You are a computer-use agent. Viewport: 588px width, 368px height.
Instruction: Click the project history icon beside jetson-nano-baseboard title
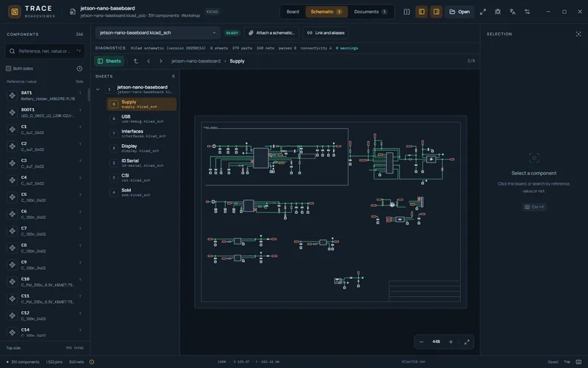[72, 12]
